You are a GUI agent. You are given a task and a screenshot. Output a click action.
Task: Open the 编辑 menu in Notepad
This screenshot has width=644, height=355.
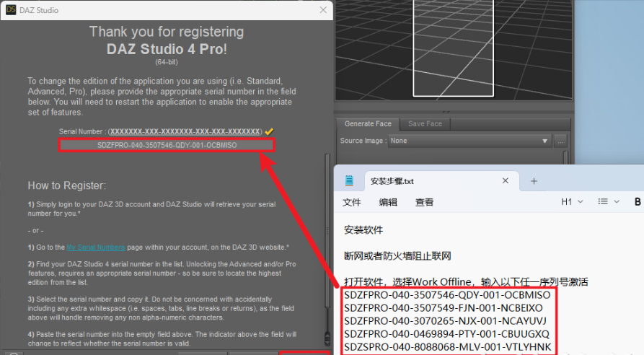[x=388, y=202]
